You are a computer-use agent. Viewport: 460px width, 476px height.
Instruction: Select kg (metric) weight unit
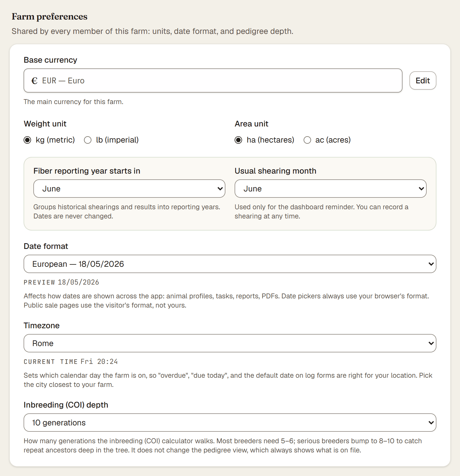[27, 140]
